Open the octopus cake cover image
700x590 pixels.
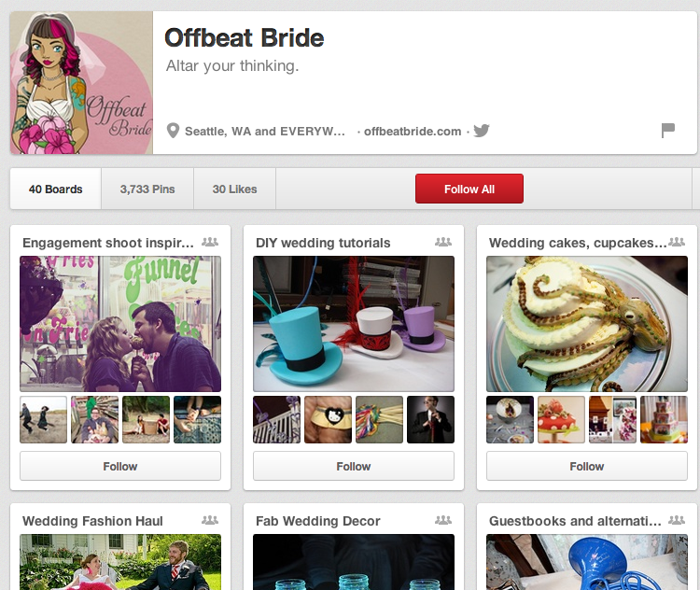click(x=587, y=324)
